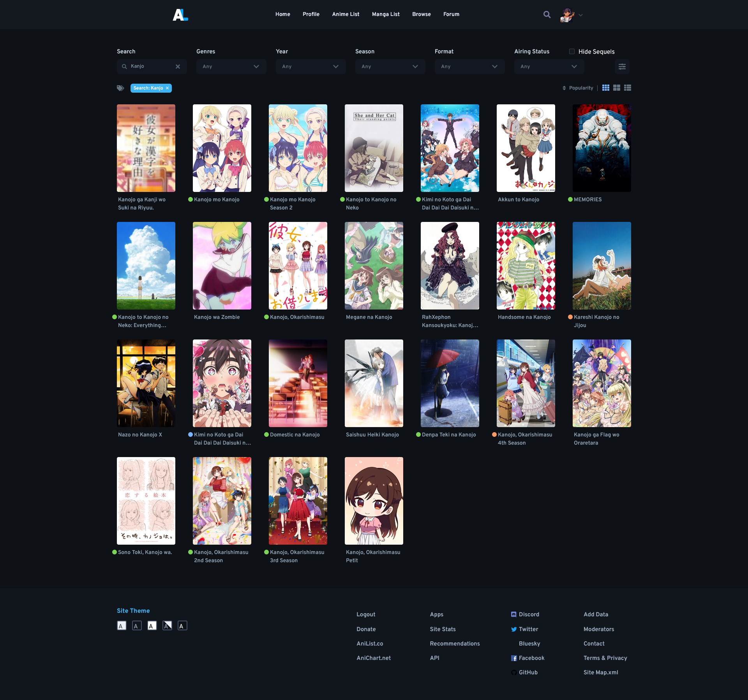Viewport: 748px width, 700px height.
Task: Open the Forum navigation item
Action: tap(451, 14)
